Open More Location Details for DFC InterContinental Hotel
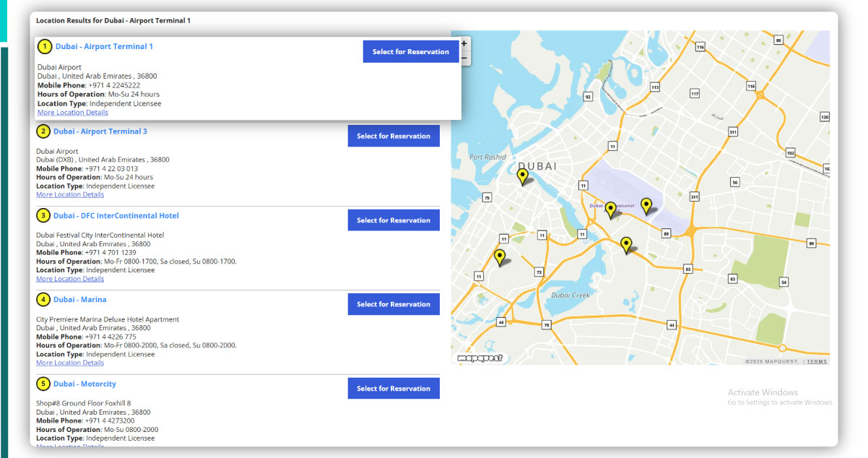Viewport: 868px width, 458px height. (69, 278)
